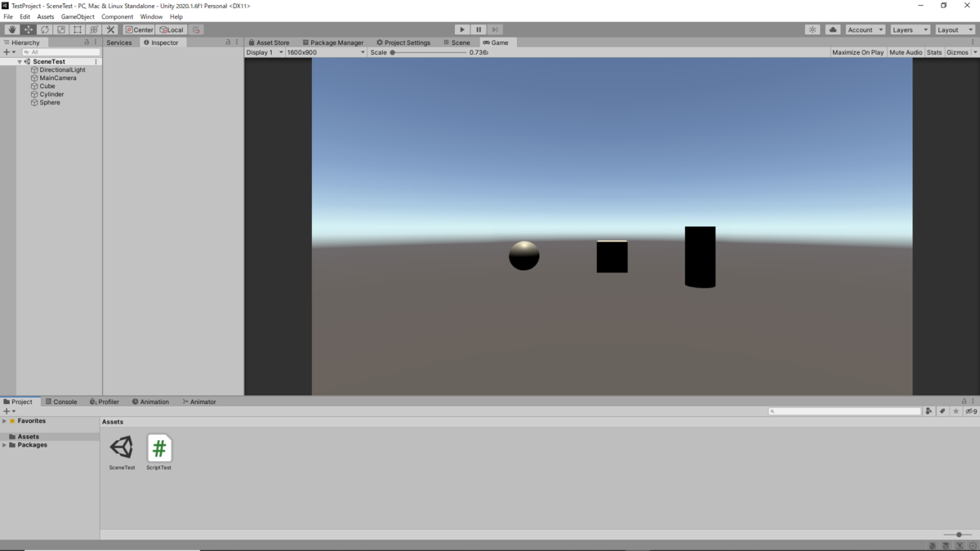Open Inspector panel options menu
This screenshot has width=980, height=551.
tap(237, 42)
